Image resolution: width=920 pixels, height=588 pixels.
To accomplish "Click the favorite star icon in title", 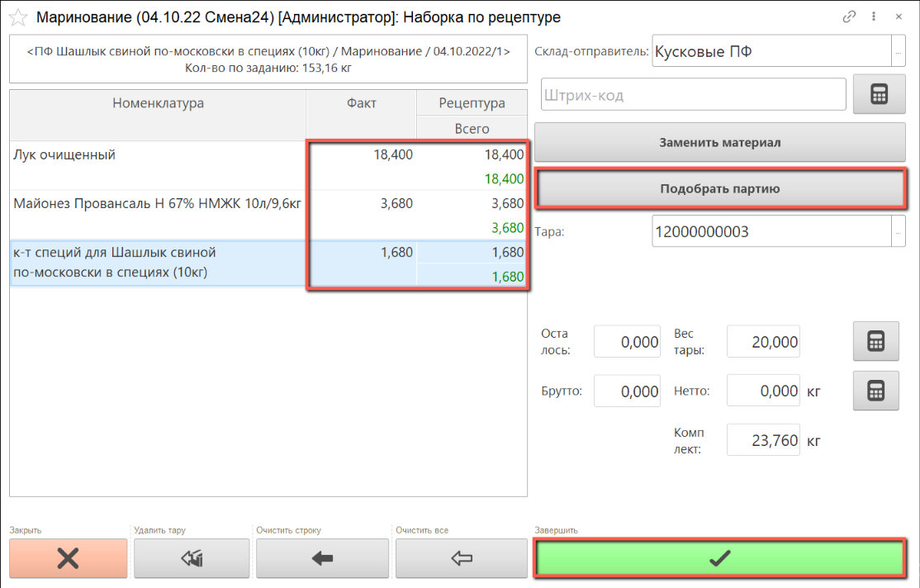I will point(17,17).
